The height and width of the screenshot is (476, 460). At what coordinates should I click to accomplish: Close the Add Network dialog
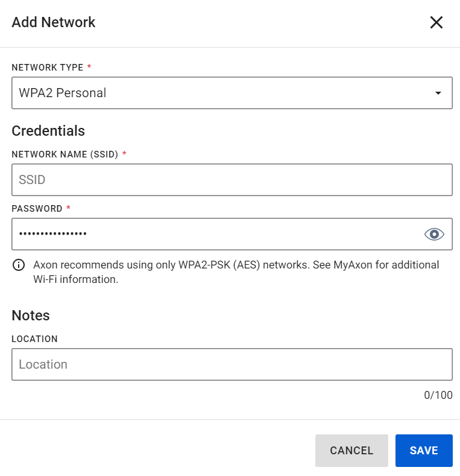click(x=436, y=23)
